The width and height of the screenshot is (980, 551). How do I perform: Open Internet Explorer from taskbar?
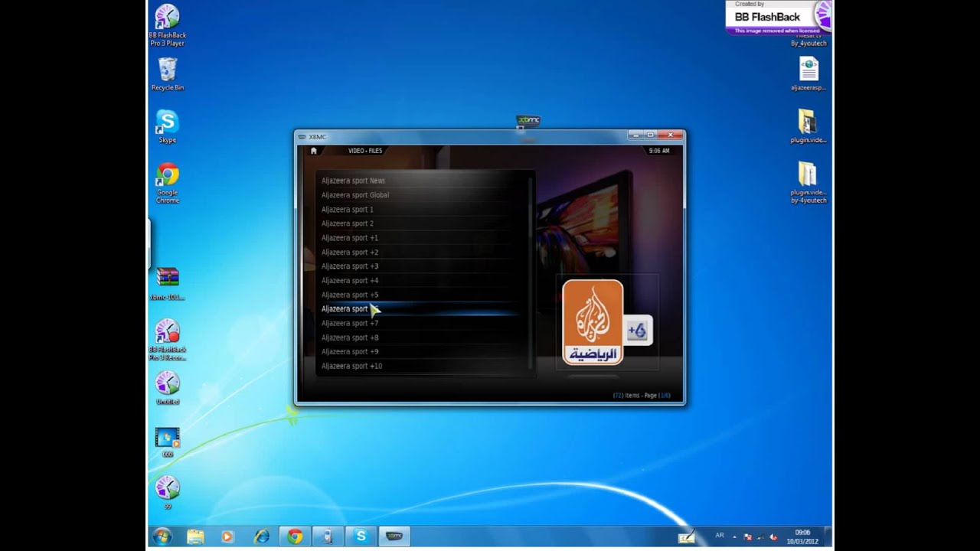tap(262, 536)
